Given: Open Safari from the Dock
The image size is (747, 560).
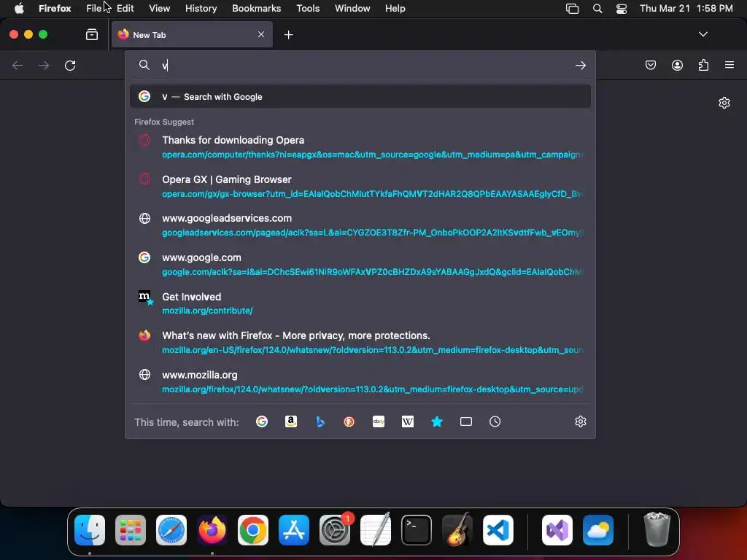Looking at the screenshot, I should [x=171, y=530].
